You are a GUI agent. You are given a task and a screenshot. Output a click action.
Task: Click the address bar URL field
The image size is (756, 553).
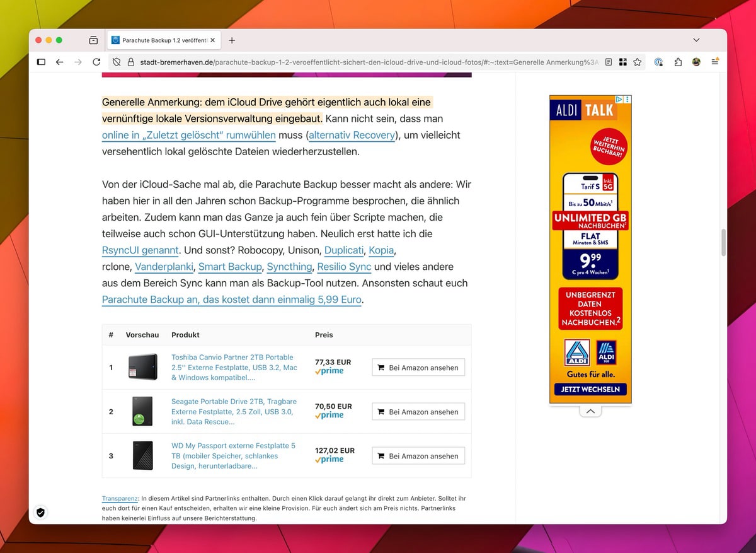tap(365, 62)
